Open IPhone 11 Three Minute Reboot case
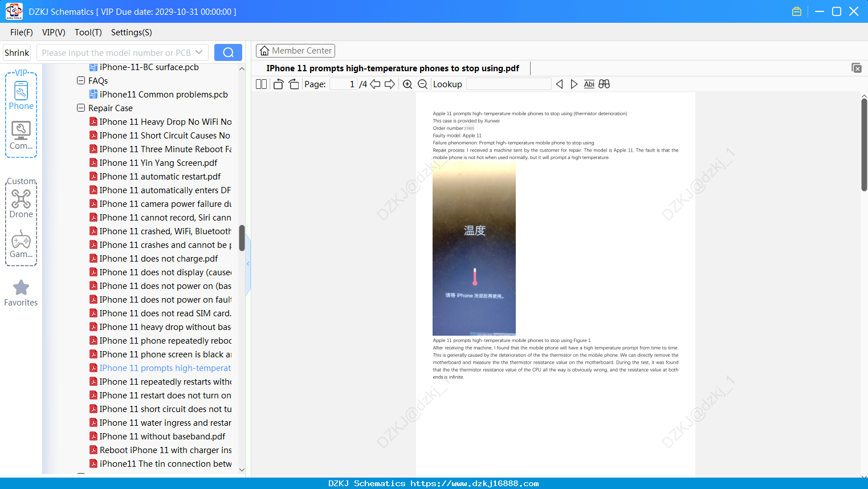Viewport: 868px width, 489px height. point(161,149)
